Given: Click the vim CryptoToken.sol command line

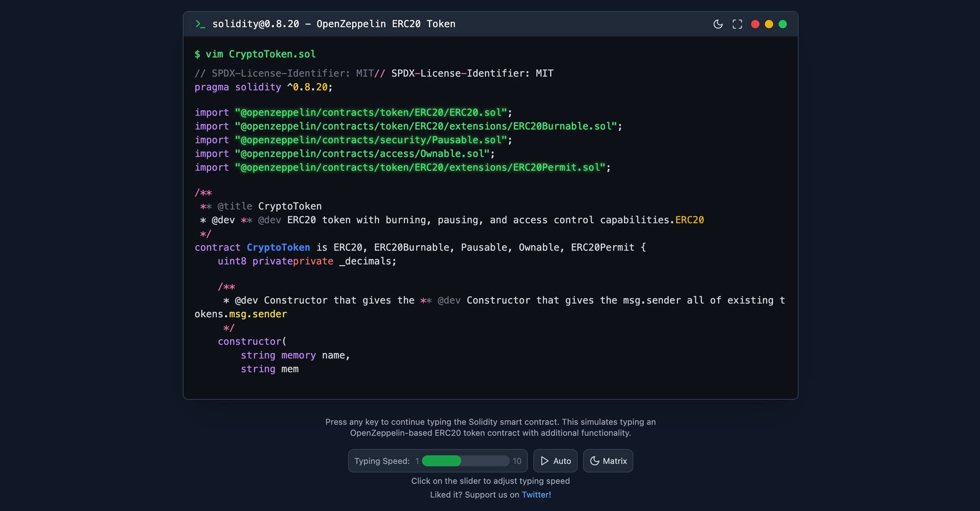Looking at the screenshot, I should pyautogui.click(x=255, y=54).
